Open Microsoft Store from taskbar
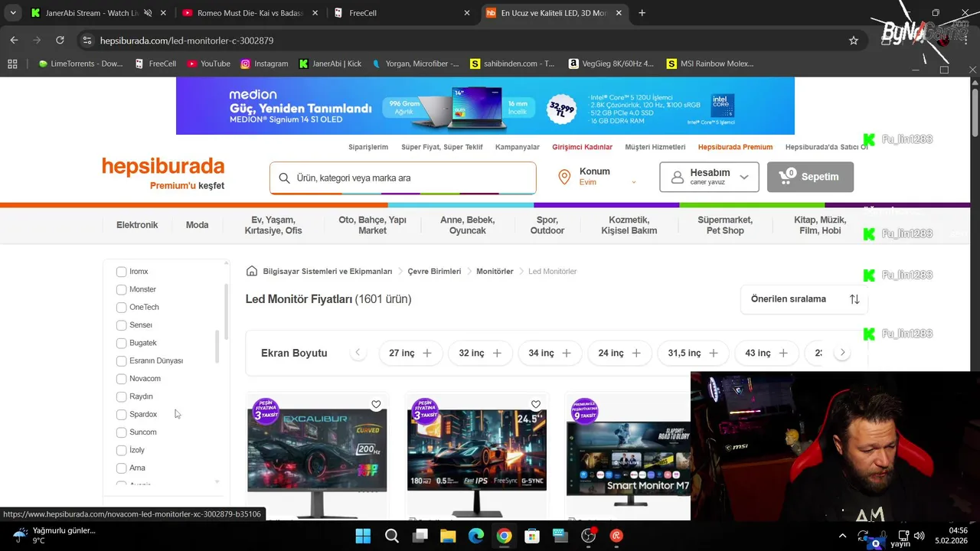This screenshot has width=980, height=551. point(531,536)
